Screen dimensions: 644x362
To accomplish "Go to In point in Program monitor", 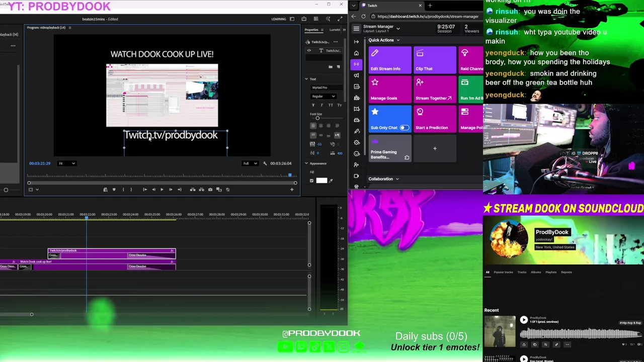I will (x=145, y=190).
